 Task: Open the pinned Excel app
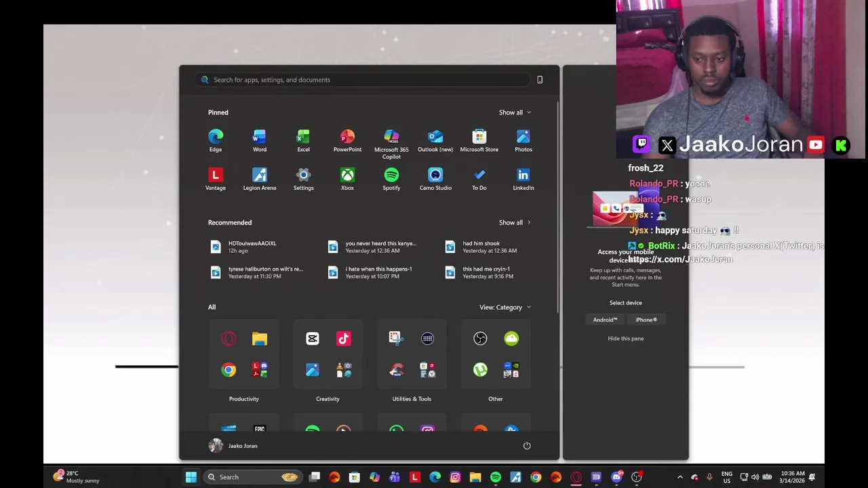click(303, 141)
